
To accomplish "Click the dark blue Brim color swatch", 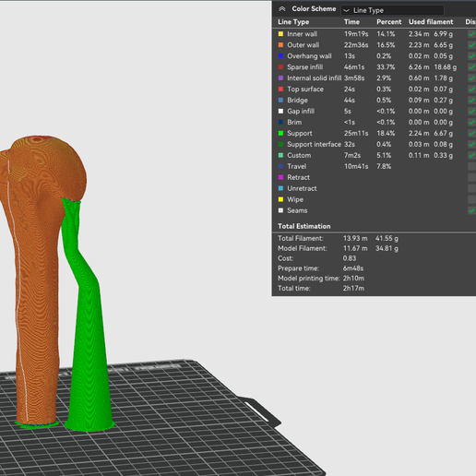I will point(280,122).
